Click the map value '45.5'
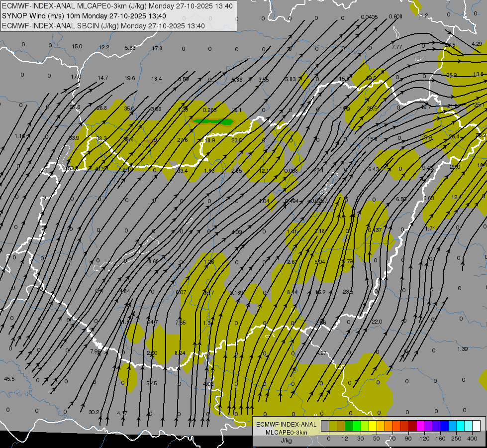 pyautogui.click(x=9, y=379)
